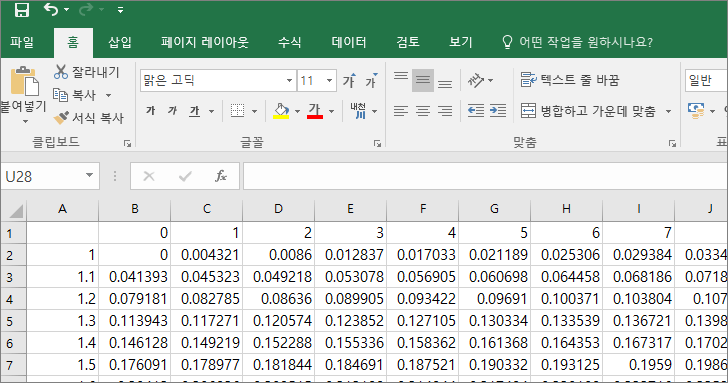Click the Name Box showing U28
This screenshot has width=728, height=383.
(42, 176)
